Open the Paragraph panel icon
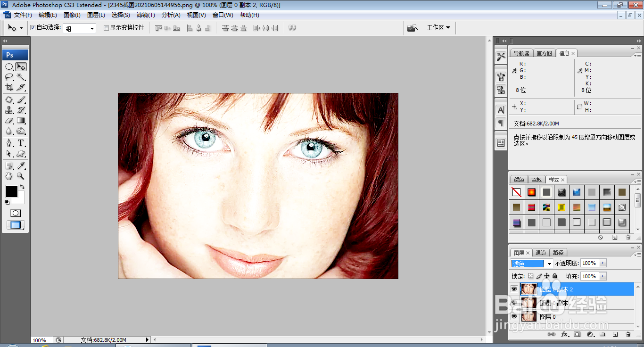The image size is (644, 347). click(501, 123)
